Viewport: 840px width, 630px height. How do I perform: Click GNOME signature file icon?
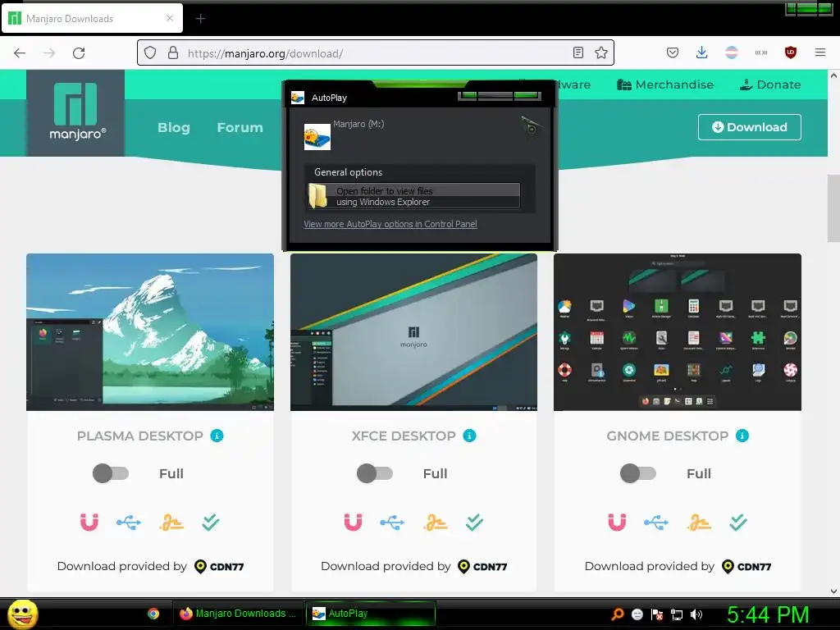699,522
